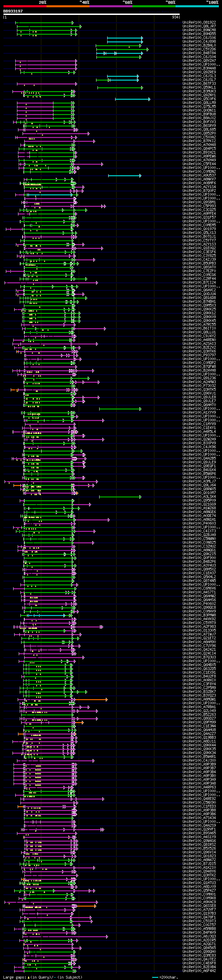This screenshot has width=222, height=980.
Task: Open hit UniRef100_C4J898
Action: (x=199, y=41)
